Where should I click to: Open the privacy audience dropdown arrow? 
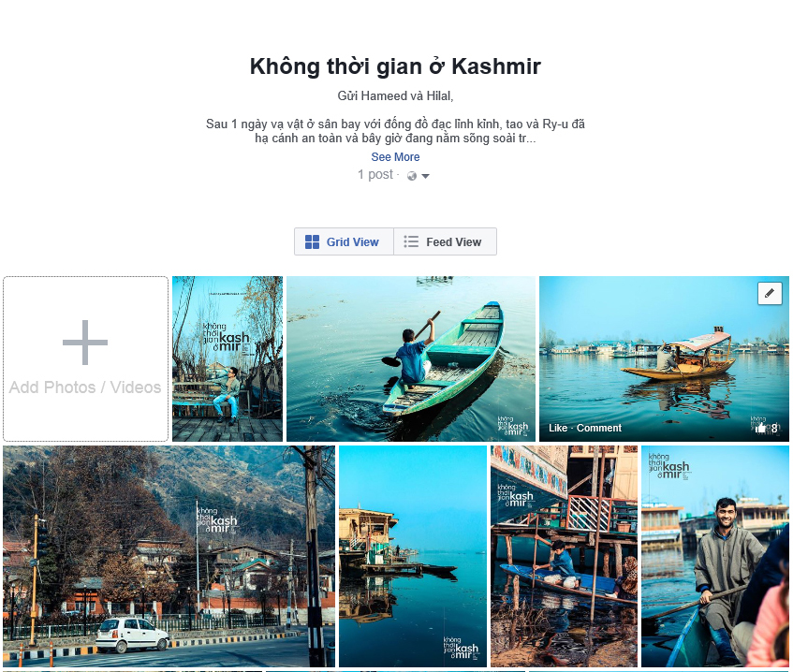point(425,177)
